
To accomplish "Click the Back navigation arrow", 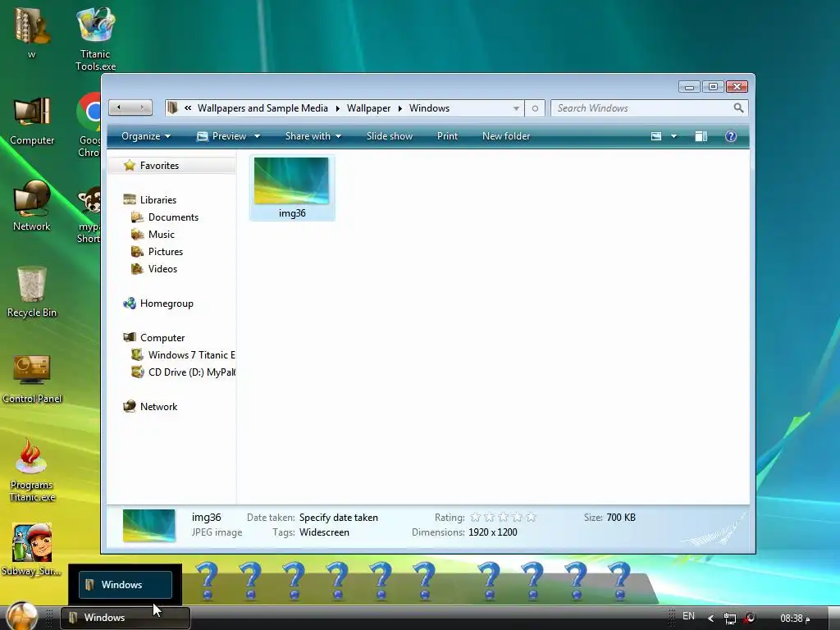I will (x=119, y=107).
